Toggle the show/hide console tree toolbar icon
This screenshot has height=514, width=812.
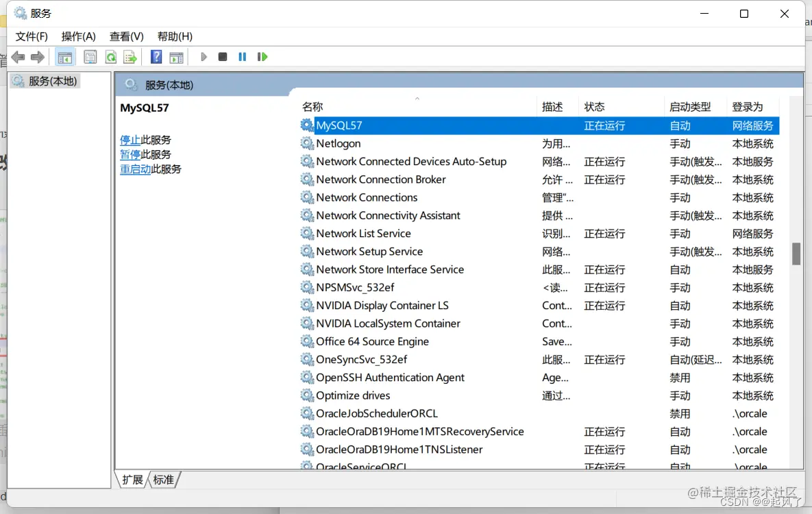[64, 57]
